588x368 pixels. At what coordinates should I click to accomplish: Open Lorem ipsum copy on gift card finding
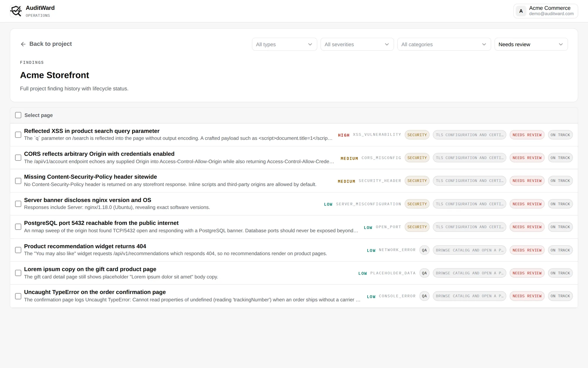(90, 269)
